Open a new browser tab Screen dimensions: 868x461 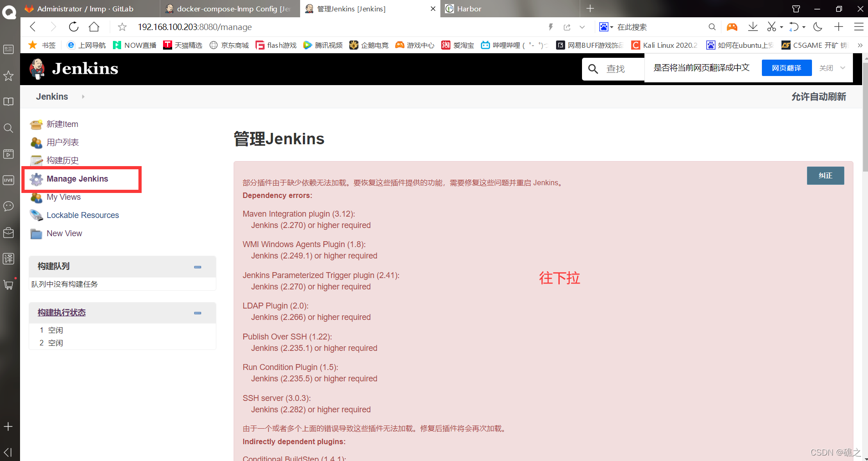[590, 9]
